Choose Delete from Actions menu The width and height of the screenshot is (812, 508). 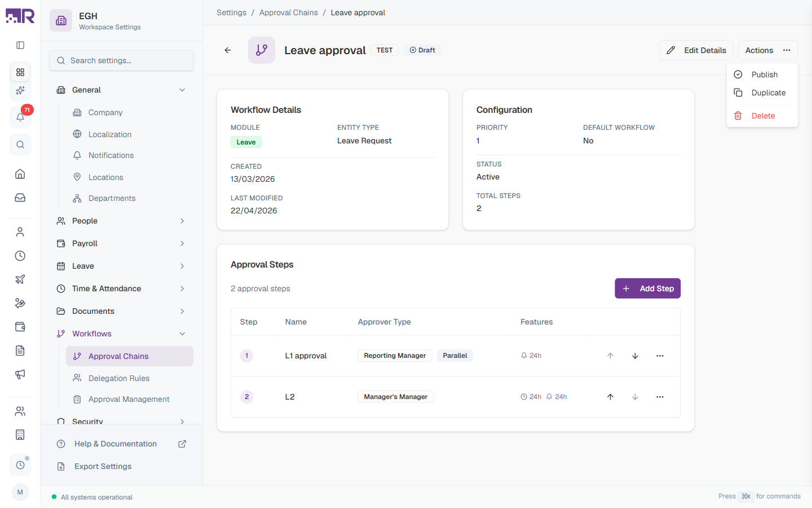[x=762, y=116]
